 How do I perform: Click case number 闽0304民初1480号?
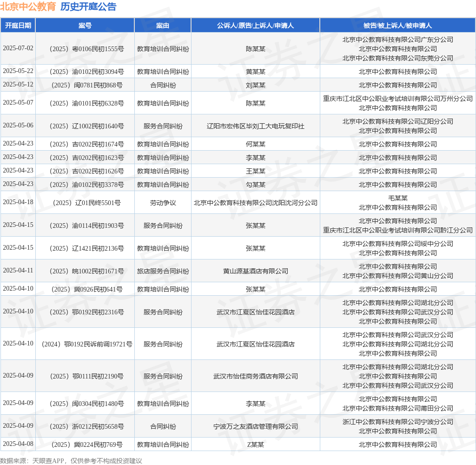(x=87, y=404)
